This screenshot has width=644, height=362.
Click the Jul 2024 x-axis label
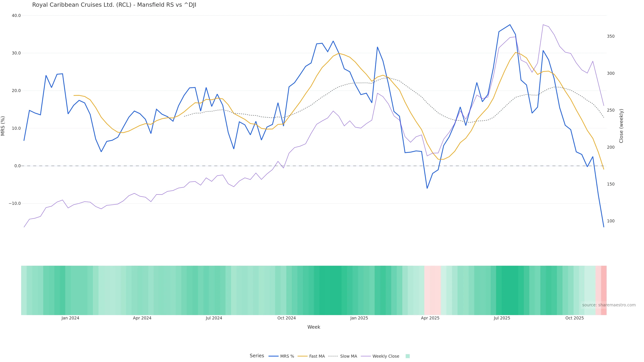[x=214, y=318]
